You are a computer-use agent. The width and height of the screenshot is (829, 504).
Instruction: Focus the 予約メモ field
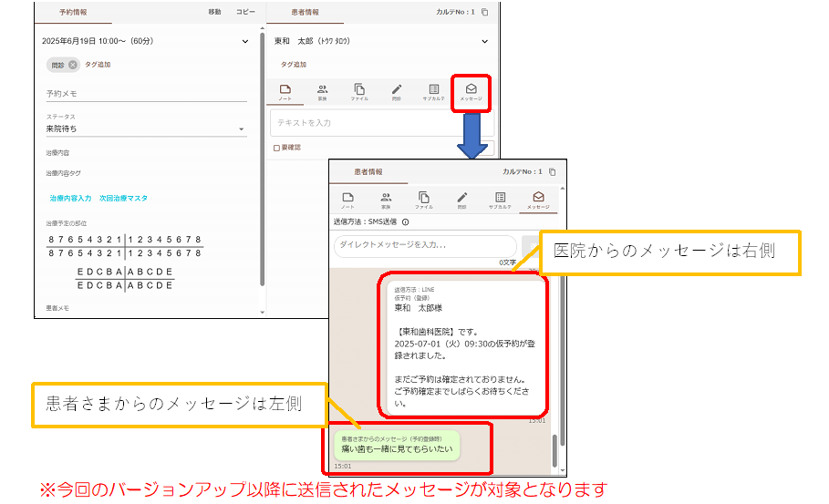pyautogui.click(x=147, y=94)
